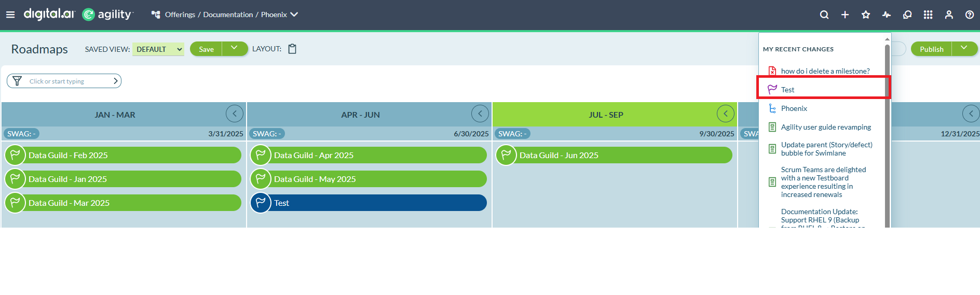Image resolution: width=980 pixels, height=295 pixels.
Task: Open 'how do i delete a milestone?' recent item
Action: coord(825,71)
